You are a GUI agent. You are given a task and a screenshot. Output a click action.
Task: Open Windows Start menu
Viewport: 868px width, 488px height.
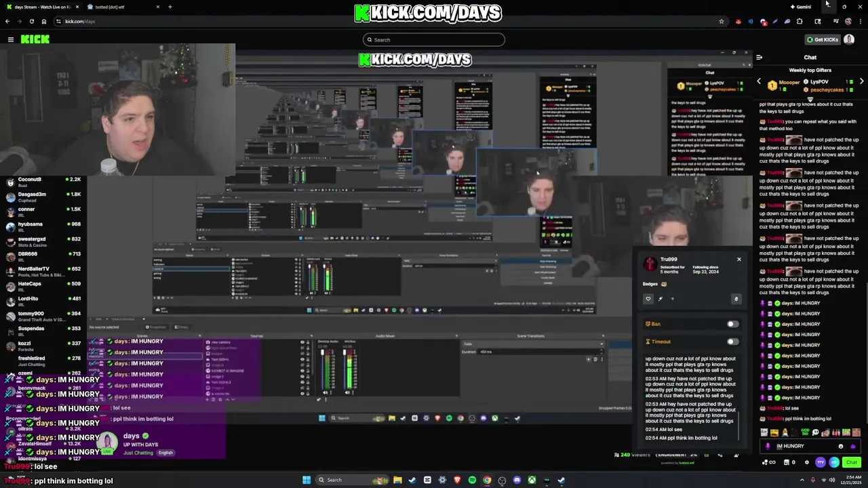[307, 480]
